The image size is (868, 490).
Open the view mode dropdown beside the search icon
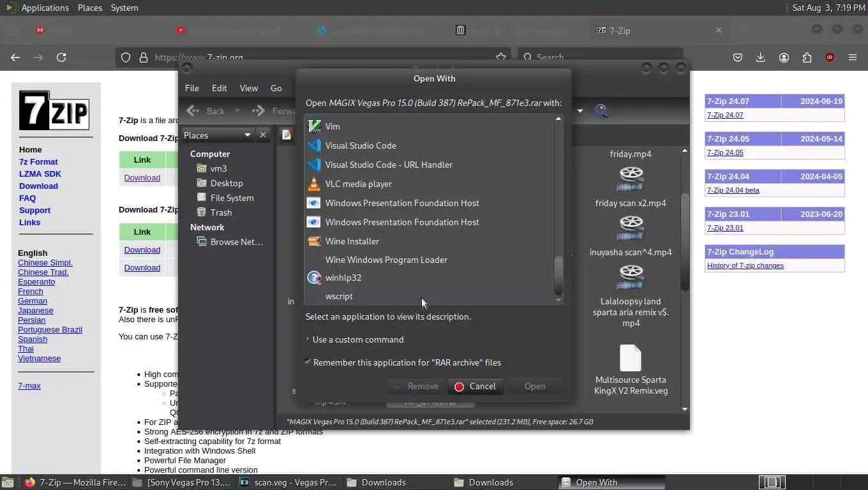coord(580,110)
